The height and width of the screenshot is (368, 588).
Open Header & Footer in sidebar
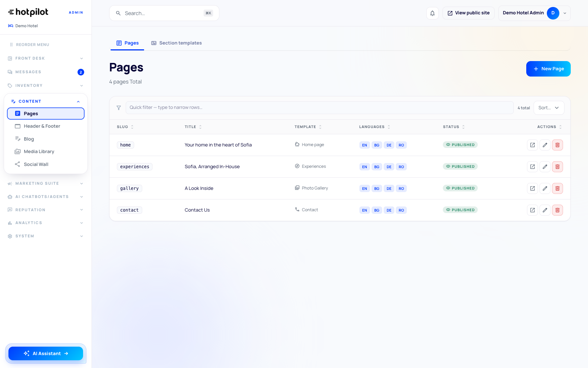pyautogui.click(x=46, y=126)
